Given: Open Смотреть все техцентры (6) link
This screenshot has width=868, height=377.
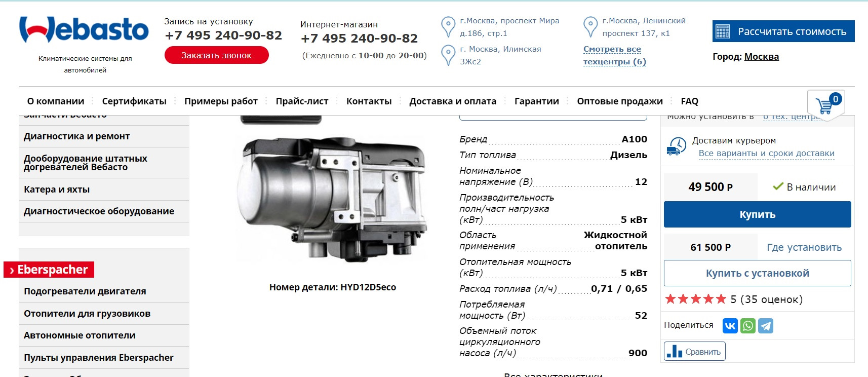Looking at the screenshot, I should point(615,55).
